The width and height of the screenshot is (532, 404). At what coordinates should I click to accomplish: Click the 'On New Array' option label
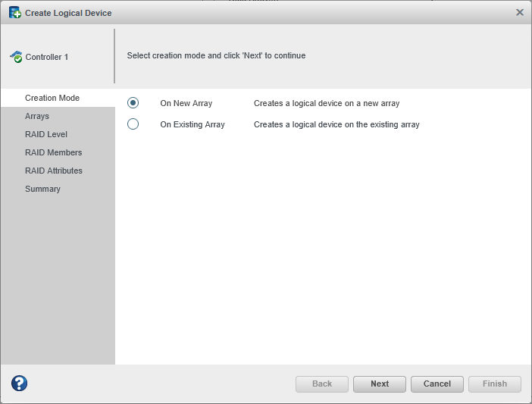tap(186, 103)
